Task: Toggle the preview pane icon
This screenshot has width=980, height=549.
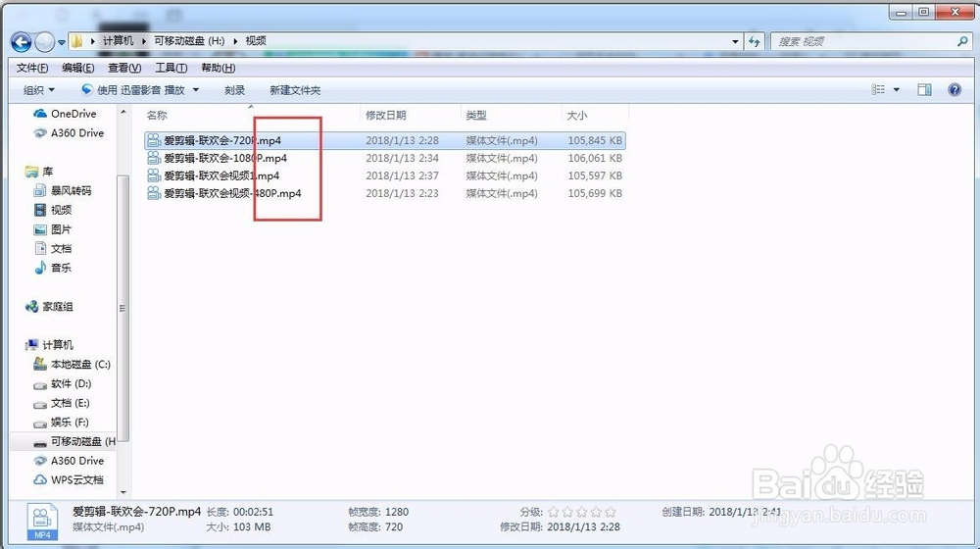Action: pyautogui.click(x=924, y=90)
